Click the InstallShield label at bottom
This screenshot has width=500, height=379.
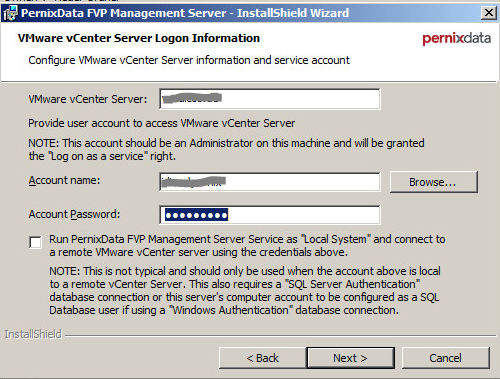[33, 334]
